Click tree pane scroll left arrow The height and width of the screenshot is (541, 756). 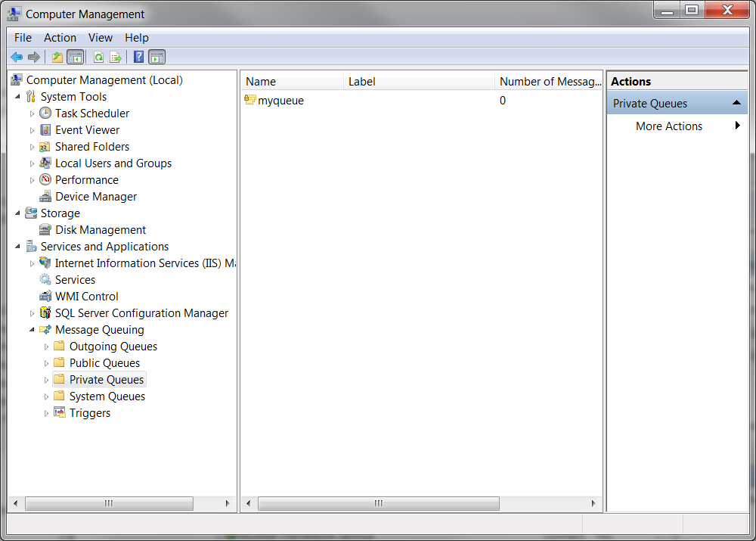click(x=15, y=503)
